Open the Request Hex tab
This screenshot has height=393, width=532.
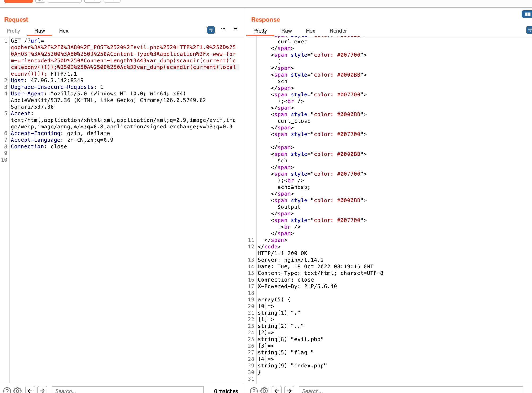click(x=64, y=31)
